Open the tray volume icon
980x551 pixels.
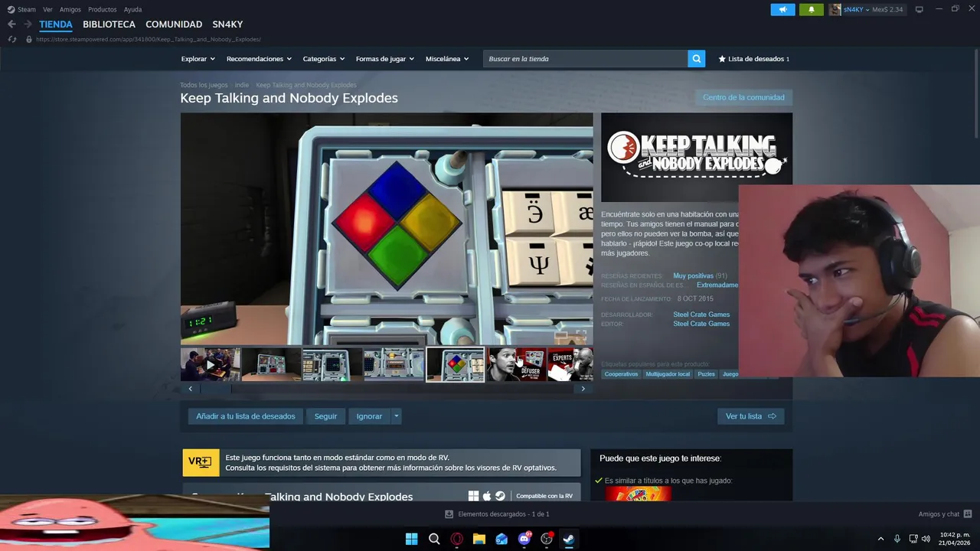coord(926,539)
